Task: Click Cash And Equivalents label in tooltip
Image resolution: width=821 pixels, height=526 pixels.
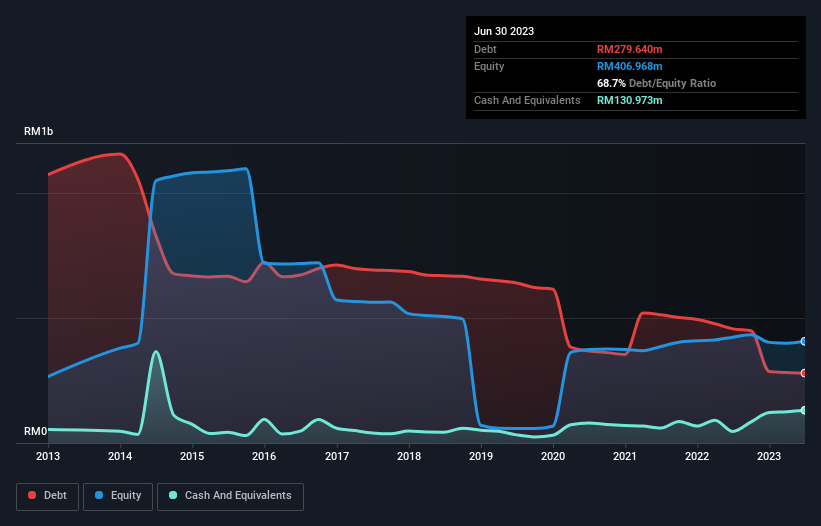Action: click(527, 100)
